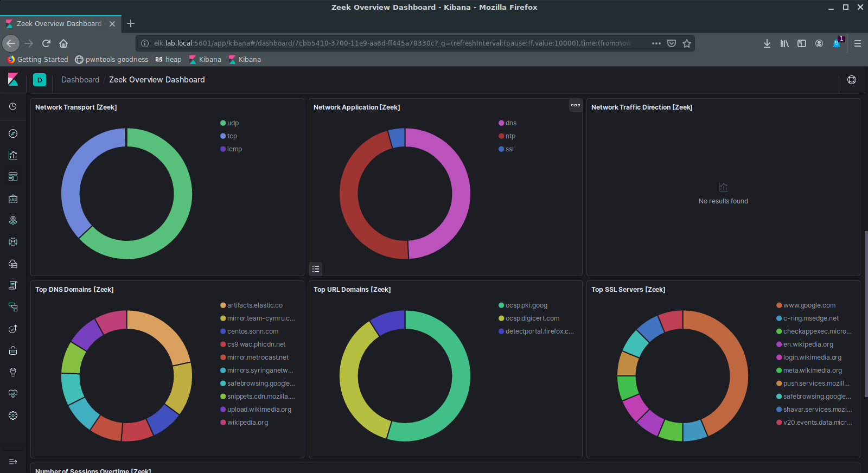
Task: Click Network Transport [Zeek] panel title
Action: click(x=76, y=107)
